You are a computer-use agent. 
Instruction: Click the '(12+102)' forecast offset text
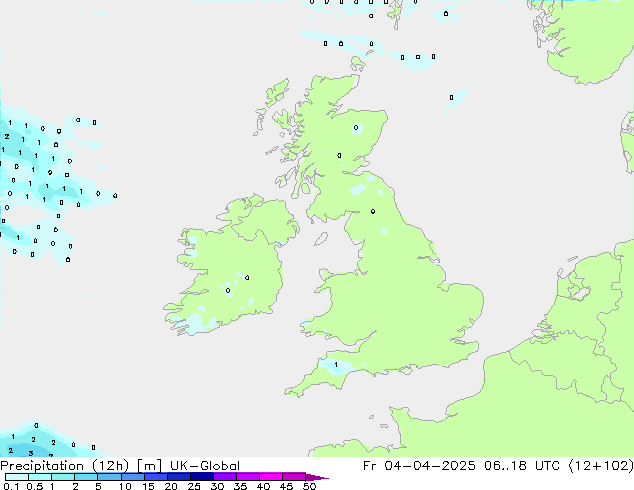(601, 466)
